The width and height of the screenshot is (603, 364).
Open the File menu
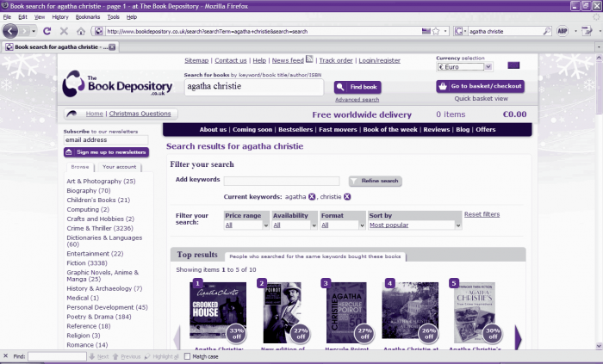(x=7, y=17)
